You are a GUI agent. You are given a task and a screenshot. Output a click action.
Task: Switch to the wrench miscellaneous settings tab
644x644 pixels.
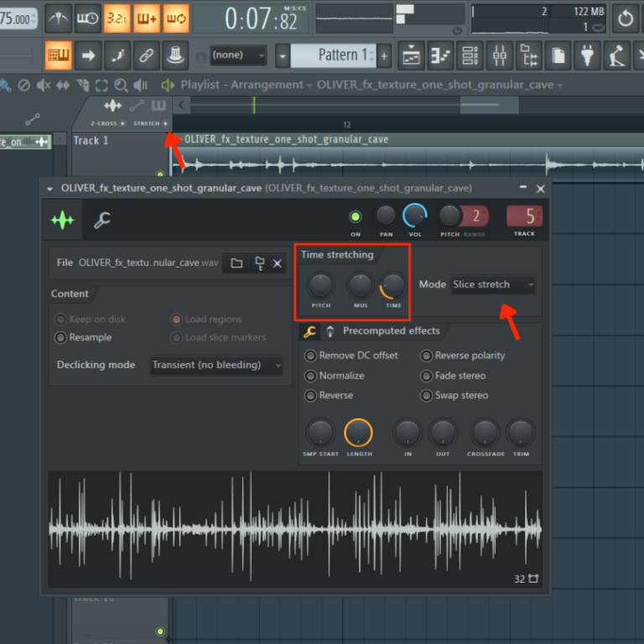coord(102,221)
